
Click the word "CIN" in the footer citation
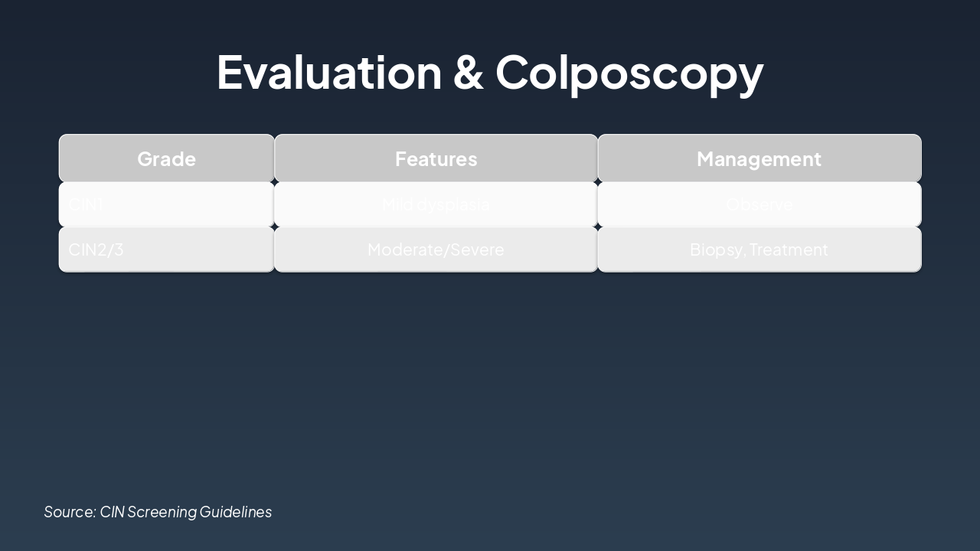click(112, 511)
